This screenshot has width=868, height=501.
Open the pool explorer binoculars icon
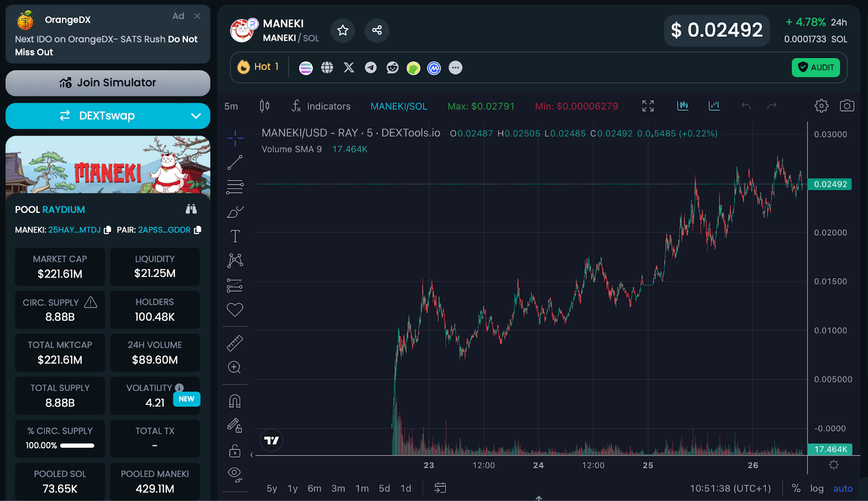[191, 209]
